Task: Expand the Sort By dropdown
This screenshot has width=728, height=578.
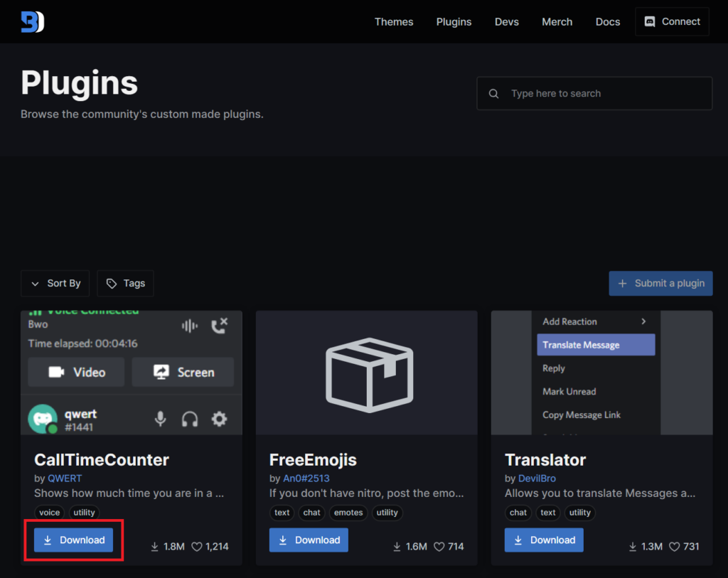Action: coord(55,283)
